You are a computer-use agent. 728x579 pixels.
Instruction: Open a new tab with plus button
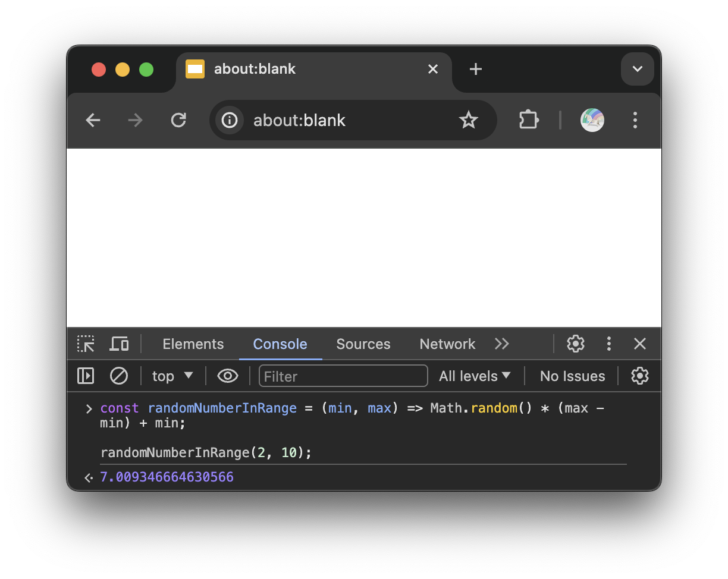475,70
